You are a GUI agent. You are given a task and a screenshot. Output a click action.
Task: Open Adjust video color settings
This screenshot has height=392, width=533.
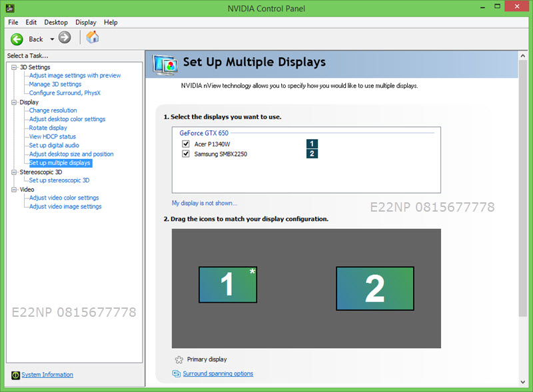[x=64, y=198]
